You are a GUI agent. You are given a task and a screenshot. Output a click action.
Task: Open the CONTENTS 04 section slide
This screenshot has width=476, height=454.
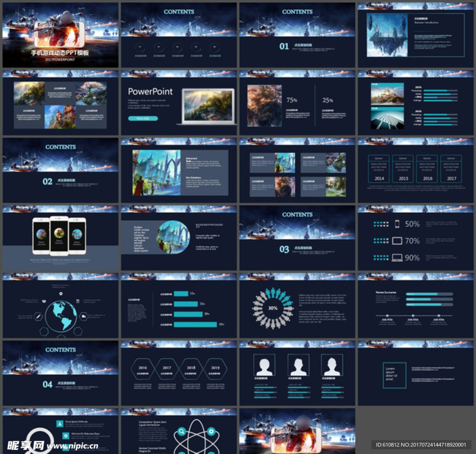[x=60, y=373]
